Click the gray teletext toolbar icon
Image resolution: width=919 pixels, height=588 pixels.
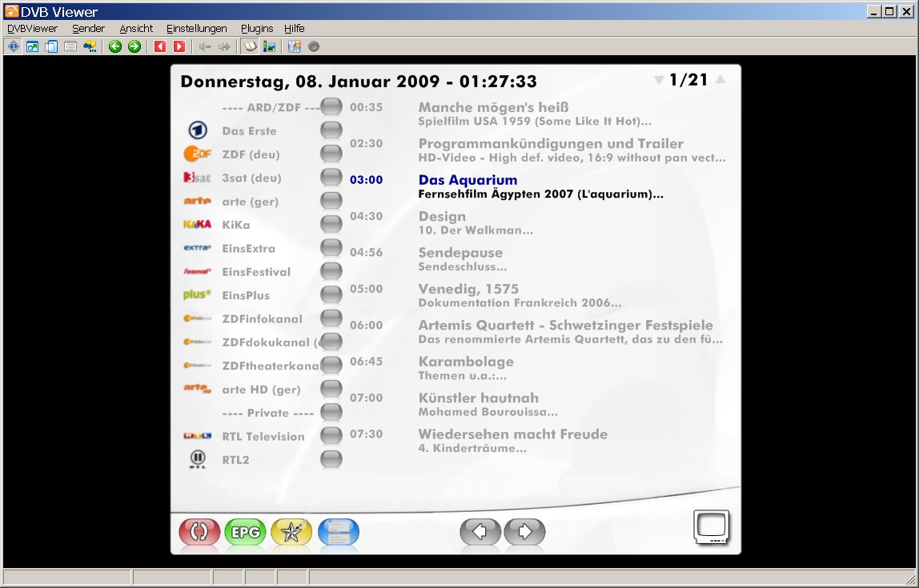(x=70, y=46)
